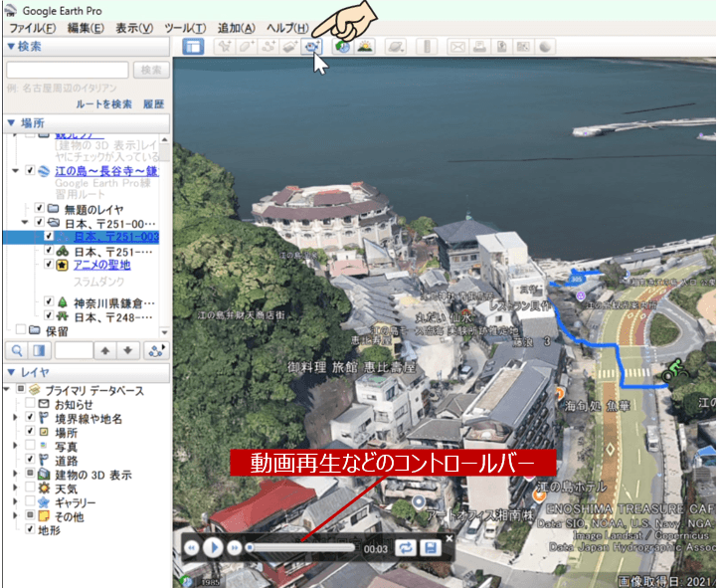Click the tour progress slider track
Screen dimensions: 722x588
(x=298, y=547)
